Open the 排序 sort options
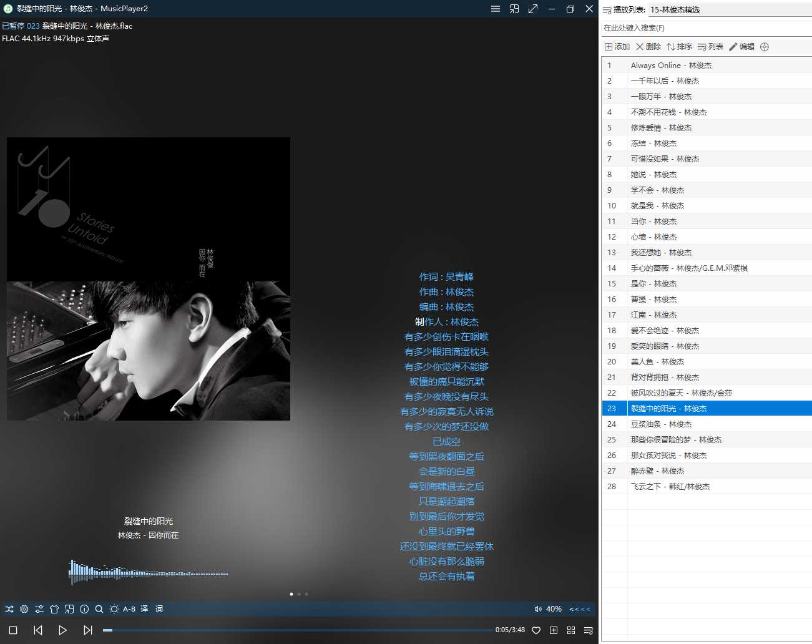812x644 pixels. click(x=679, y=46)
